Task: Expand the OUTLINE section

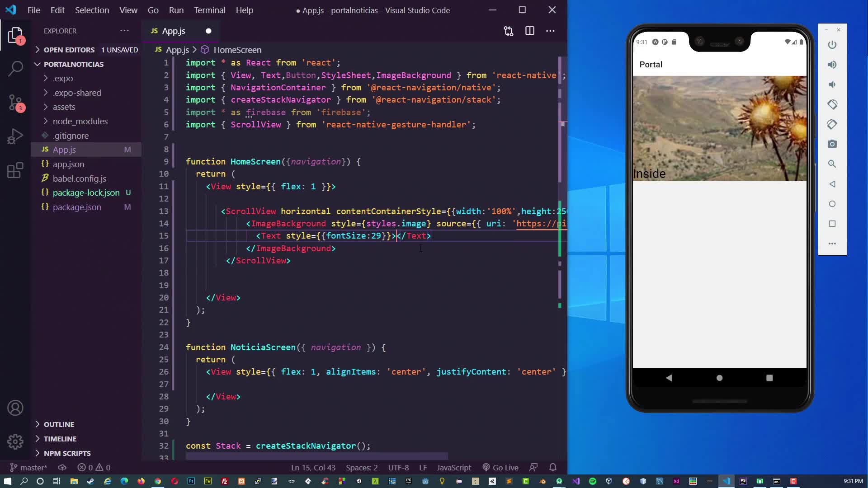Action: [x=59, y=424]
